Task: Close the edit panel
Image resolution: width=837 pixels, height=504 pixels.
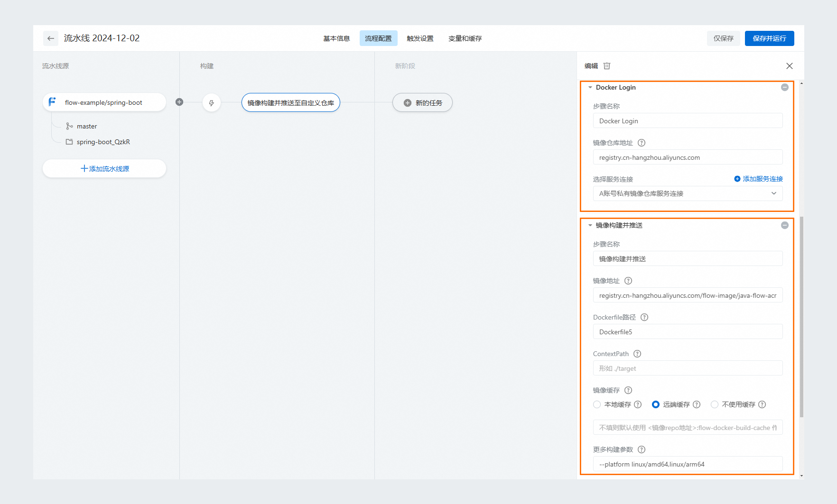Action: pos(790,66)
